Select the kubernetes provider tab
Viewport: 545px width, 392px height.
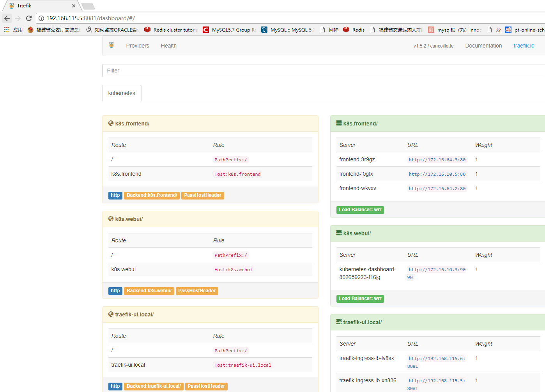coord(122,93)
